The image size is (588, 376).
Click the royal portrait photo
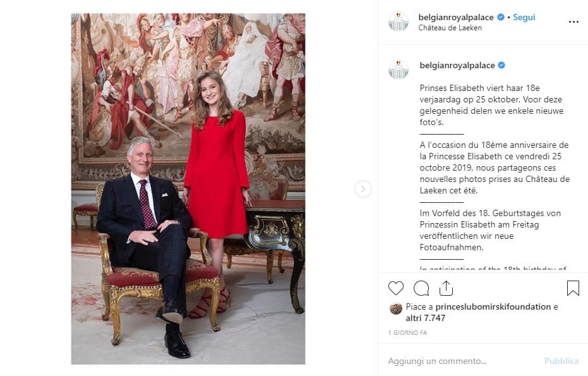[188, 189]
